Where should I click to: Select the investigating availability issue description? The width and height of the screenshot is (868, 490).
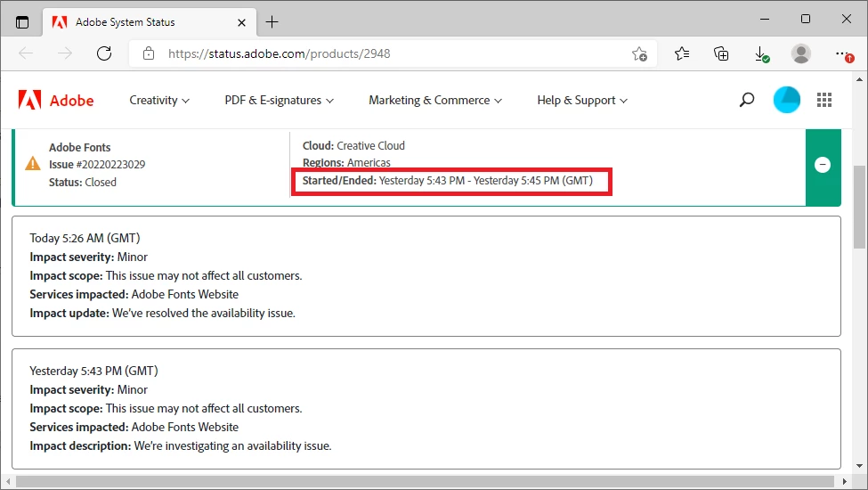181,445
